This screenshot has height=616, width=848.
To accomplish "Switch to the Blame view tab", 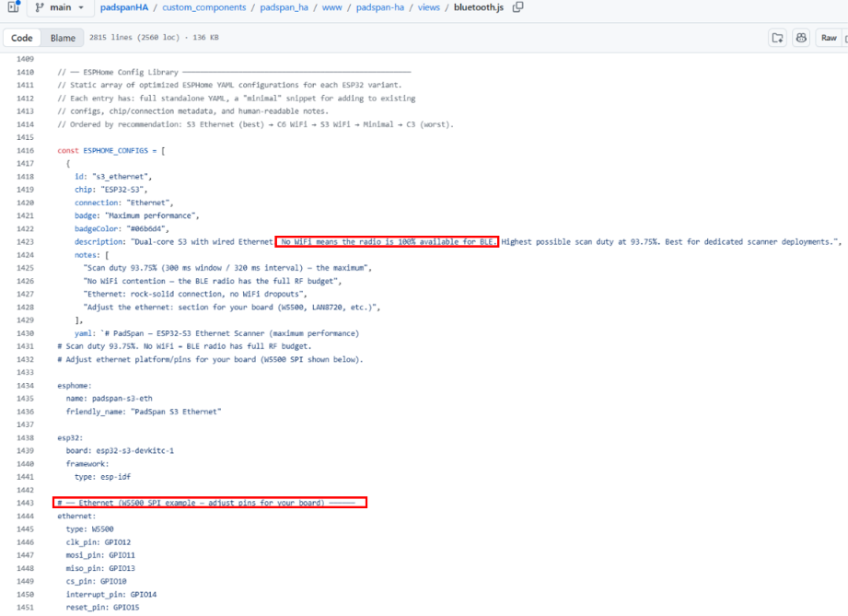I will click(63, 38).
